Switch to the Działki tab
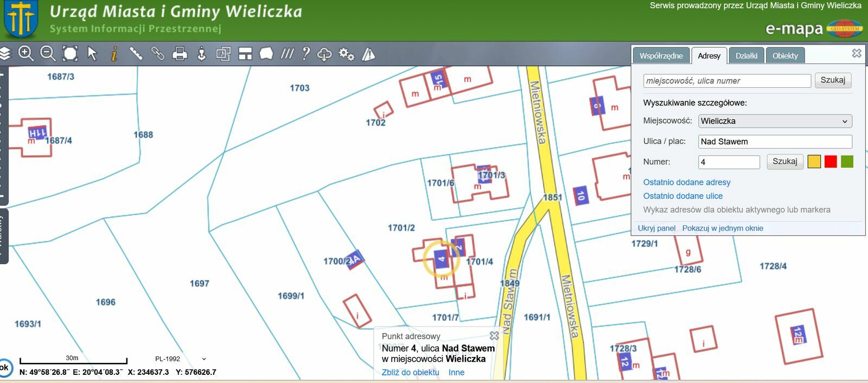The width and height of the screenshot is (868, 383). click(x=746, y=56)
